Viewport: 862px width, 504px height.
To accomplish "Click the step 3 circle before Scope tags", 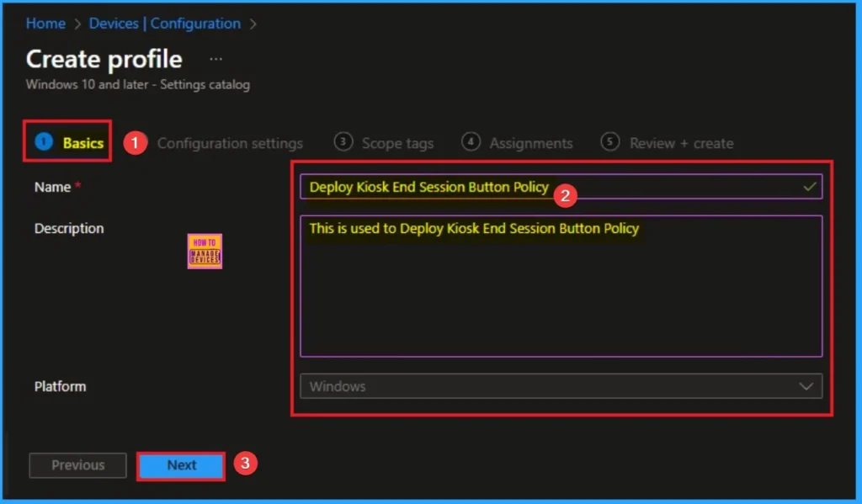I will click(x=343, y=142).
